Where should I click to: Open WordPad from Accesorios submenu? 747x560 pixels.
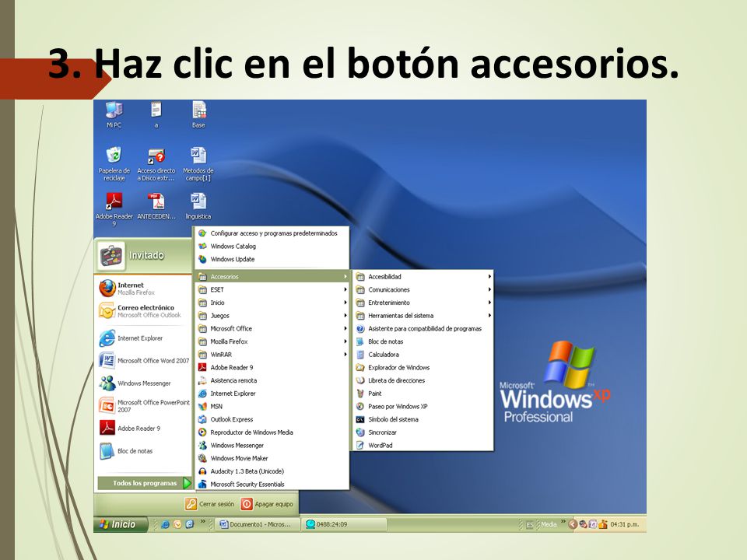click(x=423, y=445)
